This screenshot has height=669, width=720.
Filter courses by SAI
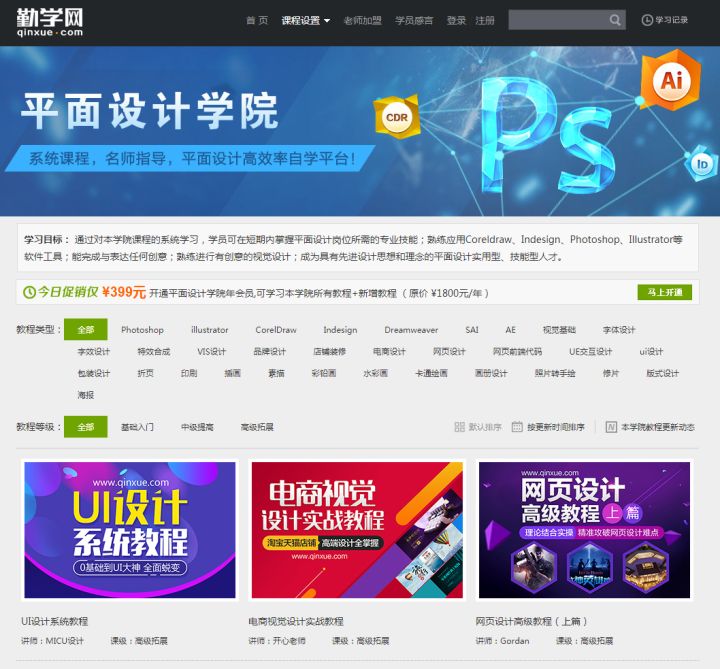[x=472, y=330]
